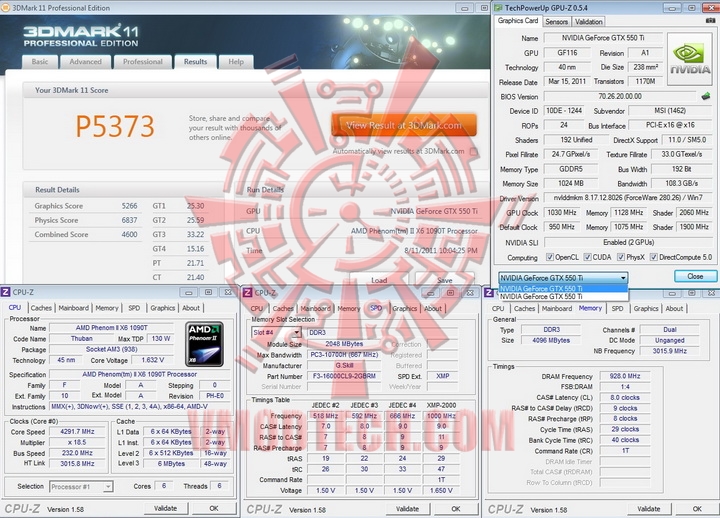Image resolution: width=720 pixels, height=518 pixels.
Task: Click the GPU-Z camera screenshot icon
Action: point(710,21)
